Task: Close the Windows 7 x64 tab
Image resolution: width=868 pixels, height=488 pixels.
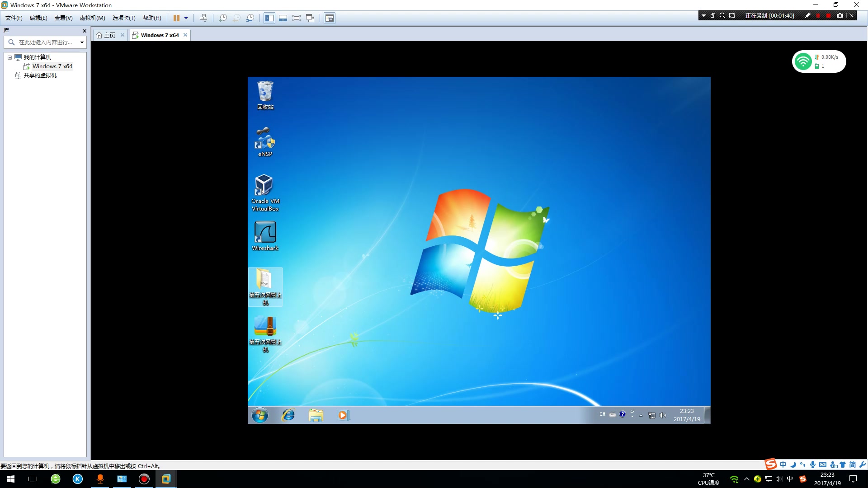Action: tap(185, 35)
